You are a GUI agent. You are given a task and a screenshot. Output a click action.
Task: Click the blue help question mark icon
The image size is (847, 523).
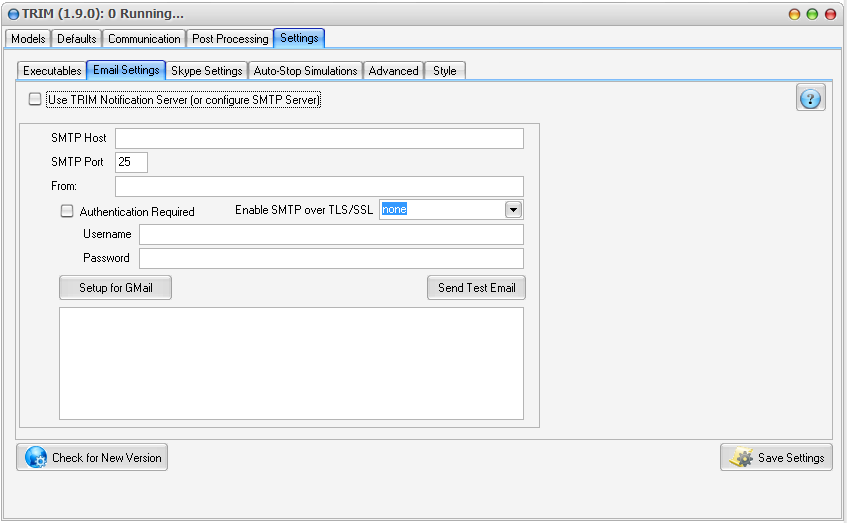tap(811, 98)
